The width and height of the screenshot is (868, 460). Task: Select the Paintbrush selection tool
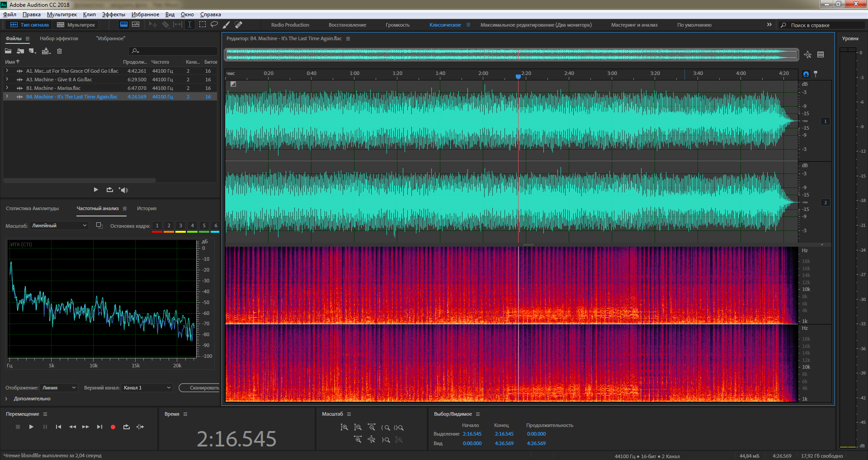pos(226,25)
